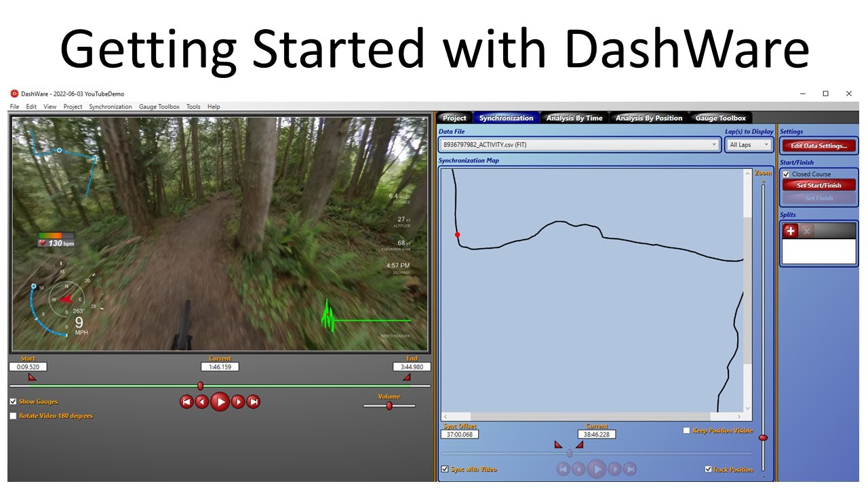Viewport: 868px width, 488px height.
Task: Click the data panel step-back button
Action: (578, 468)
